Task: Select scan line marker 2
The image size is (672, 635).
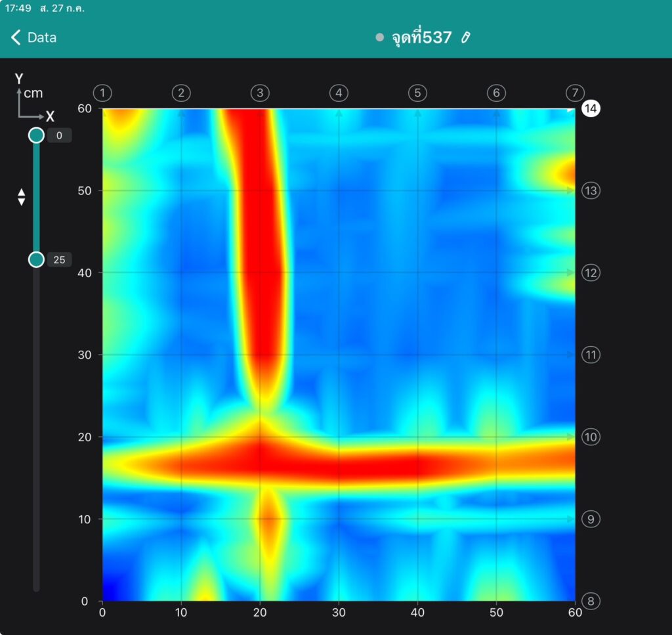Action: (181, 93)
